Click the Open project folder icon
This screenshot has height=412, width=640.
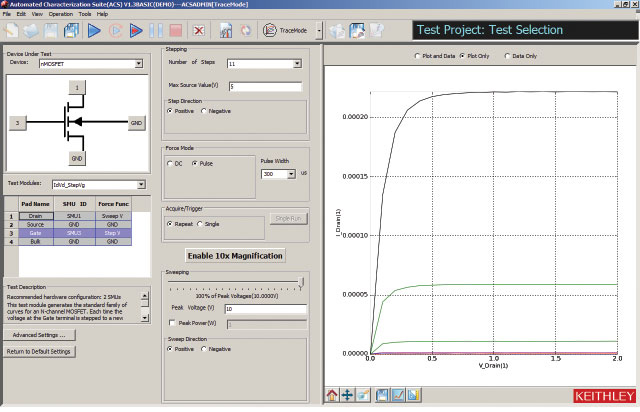tap(31, 31)
